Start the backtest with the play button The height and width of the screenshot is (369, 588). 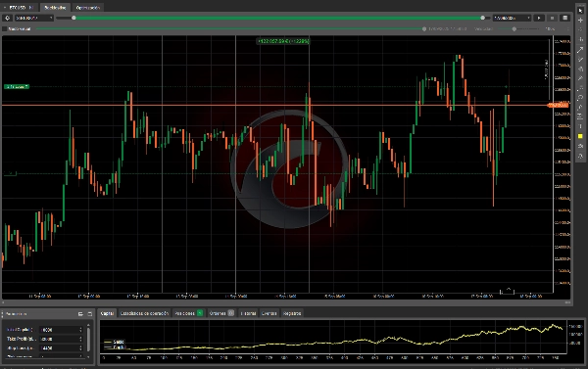tap(539, 18)
